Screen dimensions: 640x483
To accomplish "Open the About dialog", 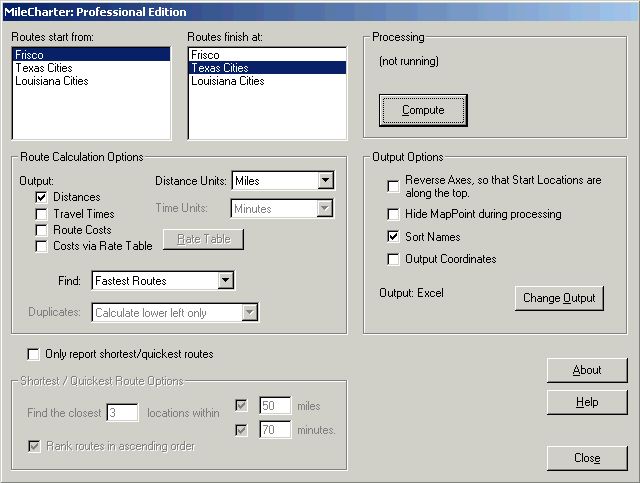I will click(x=587, y=370).
